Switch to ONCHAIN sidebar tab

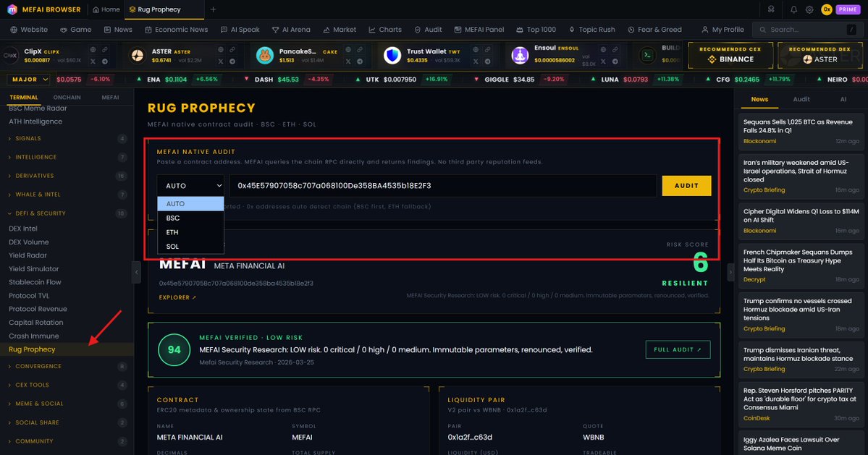(67, 98)
